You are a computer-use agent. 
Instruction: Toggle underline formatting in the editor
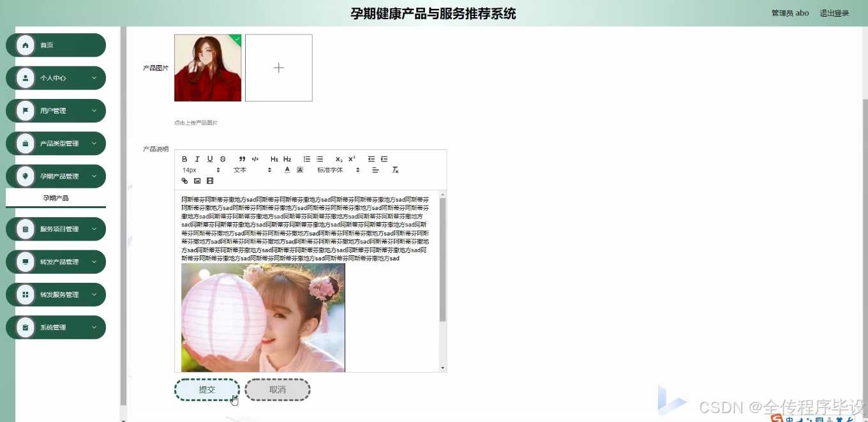(210, 159)
